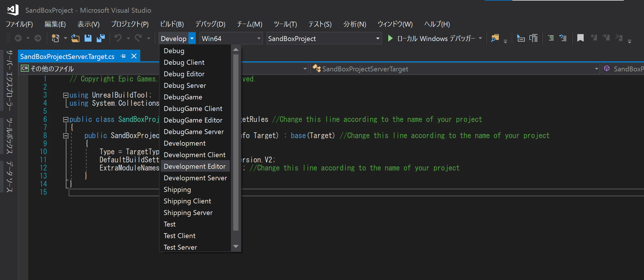
Task: Choose DebugGame Editor from list
Action: (195, 120)
